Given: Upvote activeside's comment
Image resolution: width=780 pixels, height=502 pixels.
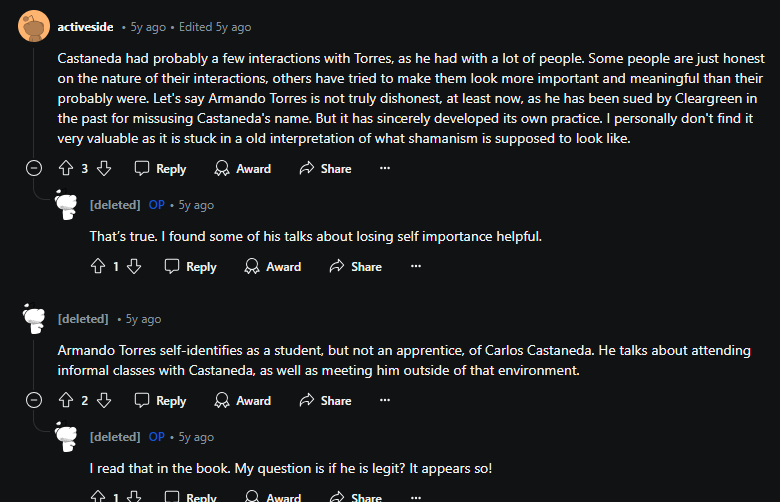Looking at the screenshot, I should 67,169.
